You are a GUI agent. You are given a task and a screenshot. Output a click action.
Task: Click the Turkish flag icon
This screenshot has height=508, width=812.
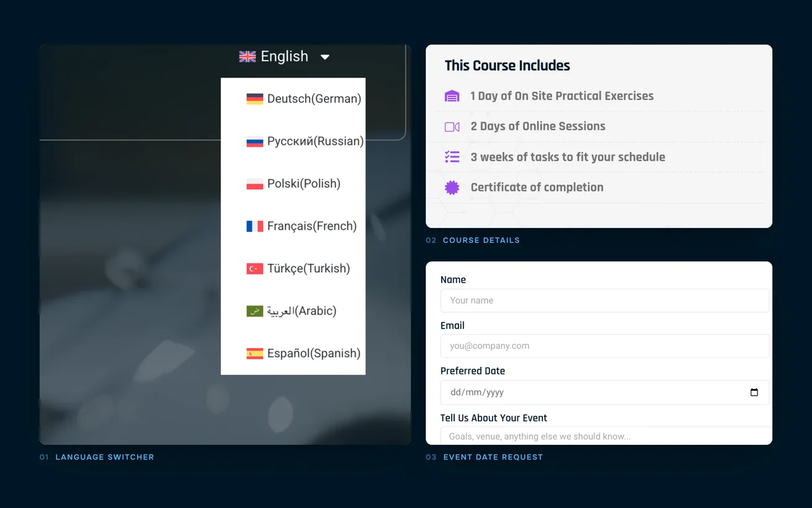click(255, 269)
